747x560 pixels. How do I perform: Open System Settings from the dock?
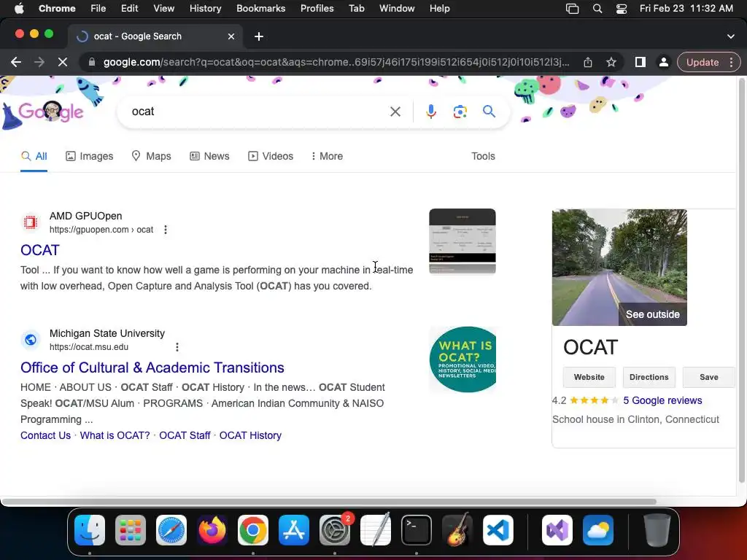335,530
